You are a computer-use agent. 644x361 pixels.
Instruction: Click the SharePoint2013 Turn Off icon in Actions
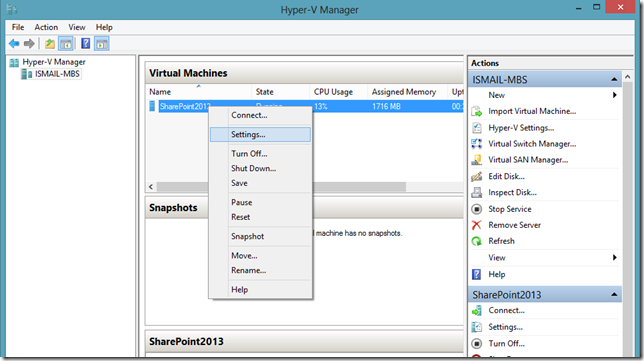pyautogui.click(x=477, y=343)
